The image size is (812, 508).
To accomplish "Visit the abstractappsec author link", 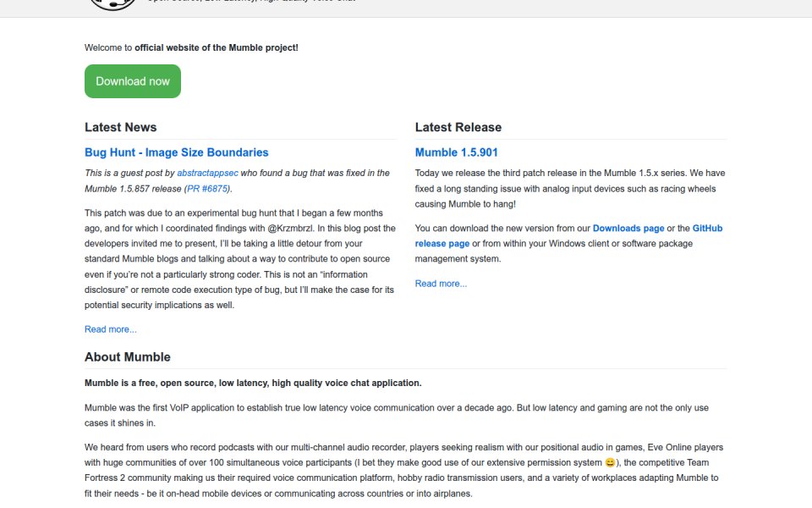I will (x=208, y=173).
